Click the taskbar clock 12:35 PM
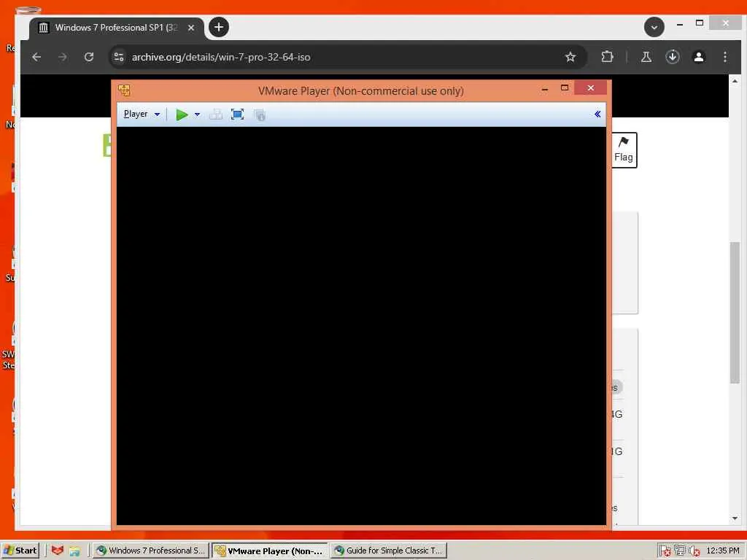The image size is (747, 560). click(x=723, y=551)
